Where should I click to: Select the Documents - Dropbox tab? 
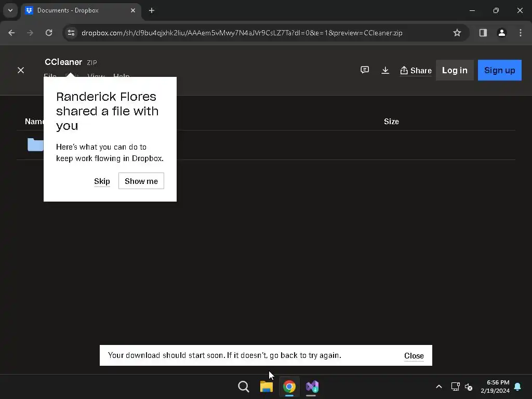tap(81, 10)
